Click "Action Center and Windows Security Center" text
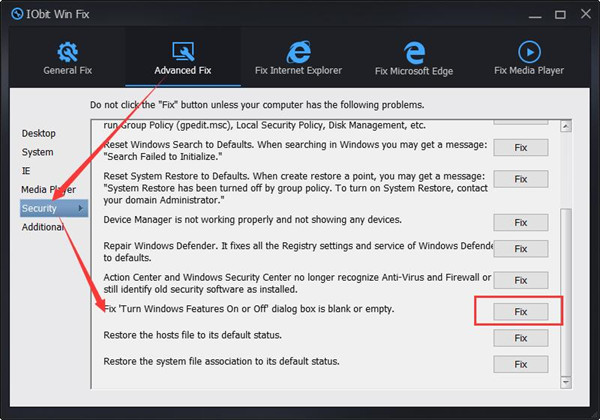 (x=297, y=283)
